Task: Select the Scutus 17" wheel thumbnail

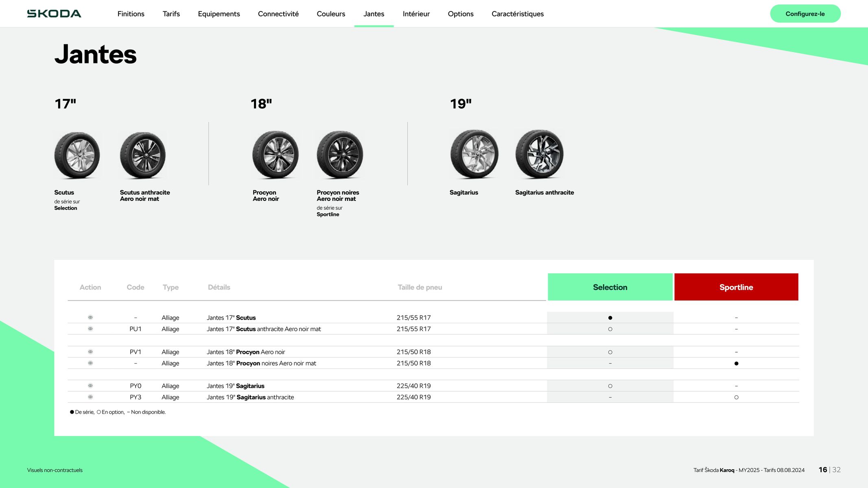Action: [x=77, y=155]
